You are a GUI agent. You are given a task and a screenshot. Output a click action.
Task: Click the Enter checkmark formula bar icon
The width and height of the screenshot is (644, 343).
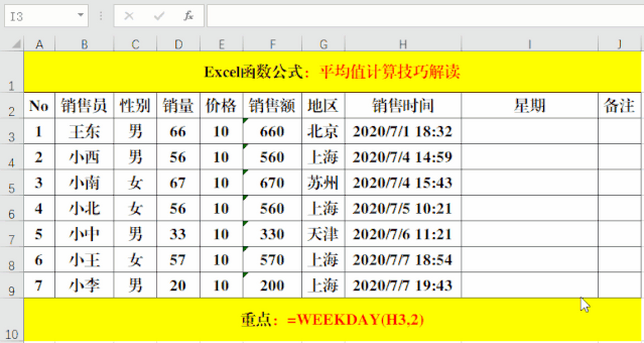159,16
